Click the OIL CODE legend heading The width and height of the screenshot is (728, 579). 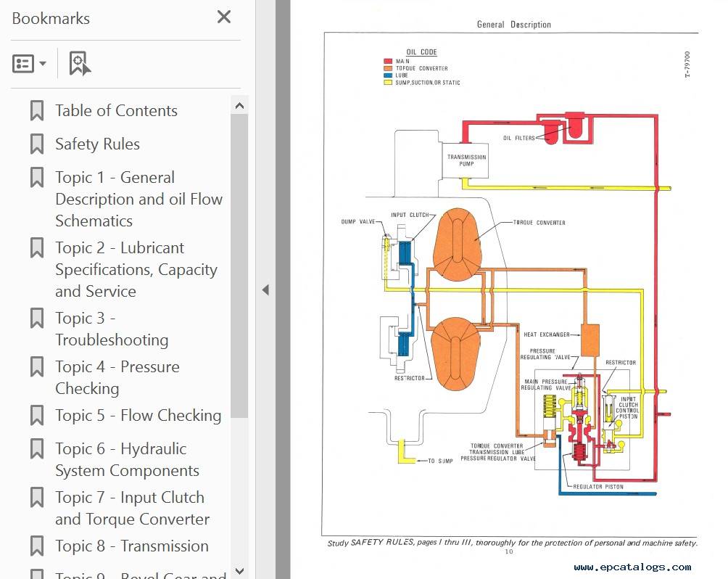[421, 52]
